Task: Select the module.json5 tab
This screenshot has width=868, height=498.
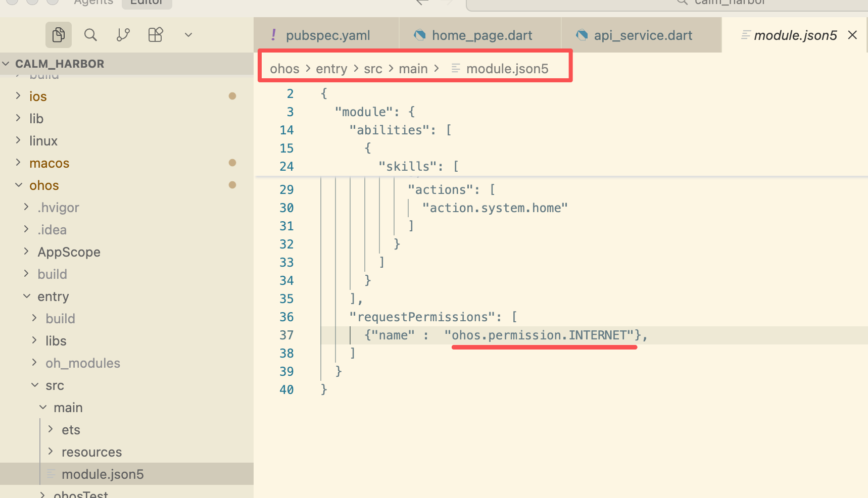Action: (795, 35)
